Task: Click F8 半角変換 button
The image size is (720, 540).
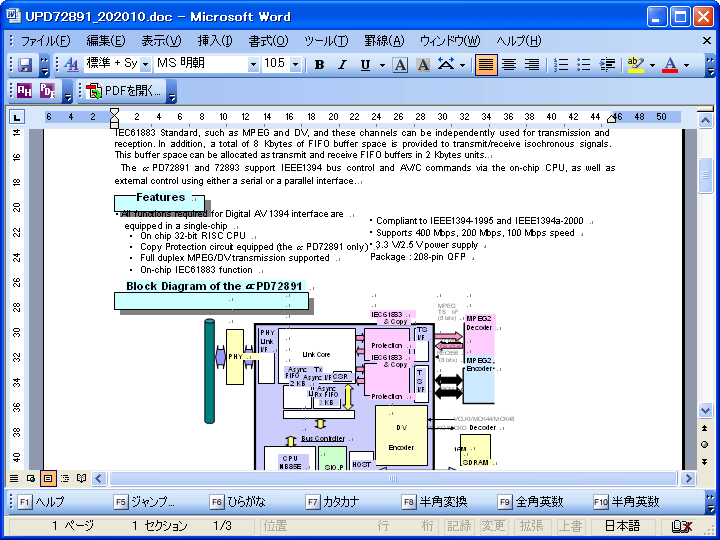Action: click(x=434, y=502)
